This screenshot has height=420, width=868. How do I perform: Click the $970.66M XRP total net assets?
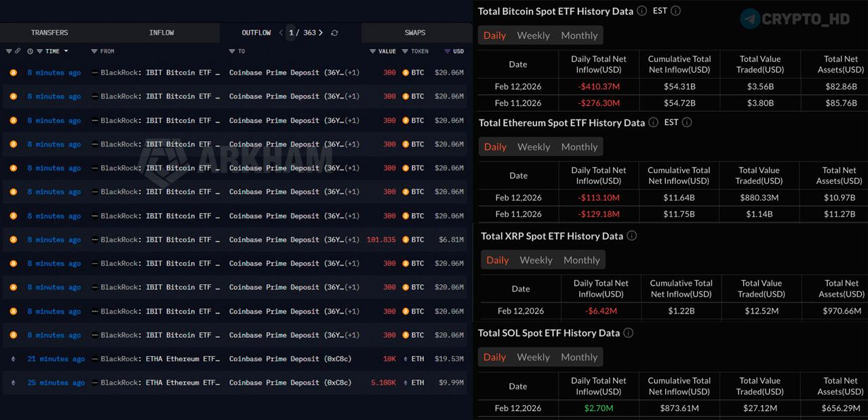841,311
